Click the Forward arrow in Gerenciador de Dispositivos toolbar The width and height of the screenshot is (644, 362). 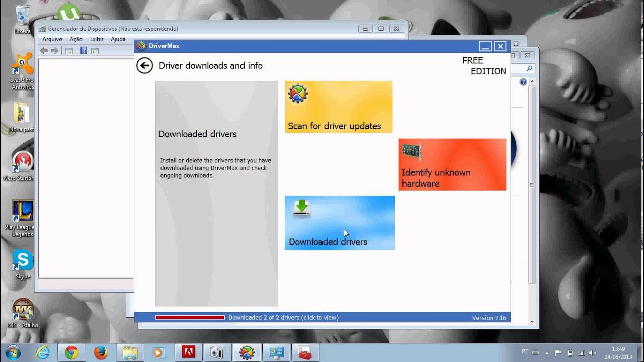55,51
